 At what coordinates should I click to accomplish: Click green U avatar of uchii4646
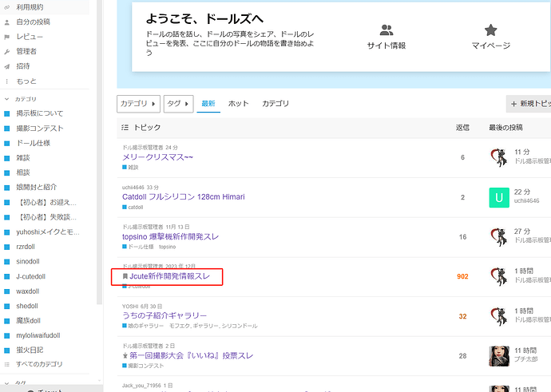pos(499,197)
